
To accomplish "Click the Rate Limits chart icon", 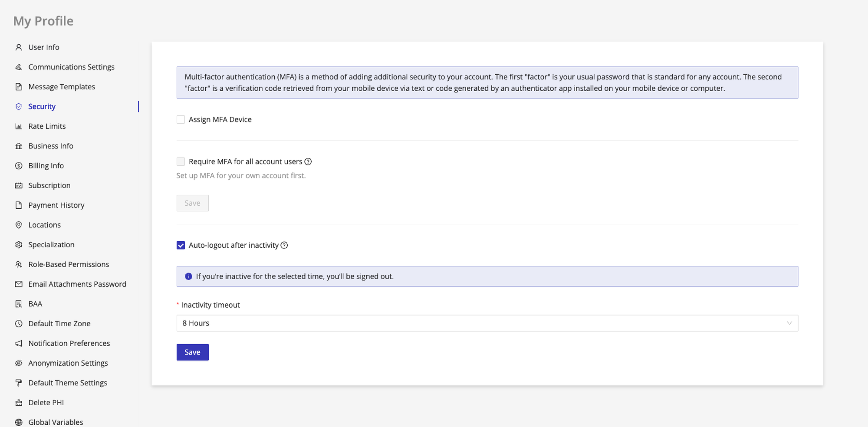I will tap(19, 126).
